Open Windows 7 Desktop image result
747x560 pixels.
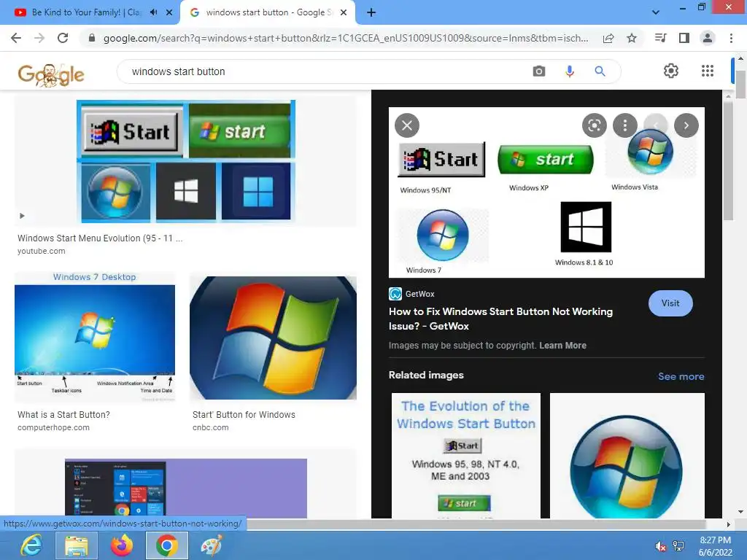click(x=95, y=337)
